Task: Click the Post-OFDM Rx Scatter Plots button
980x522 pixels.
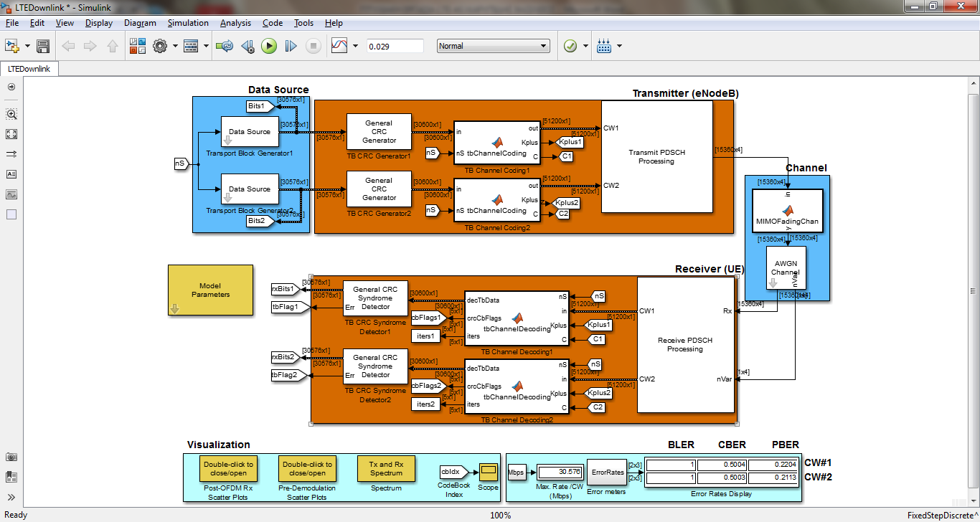Action: pos(228,469)
